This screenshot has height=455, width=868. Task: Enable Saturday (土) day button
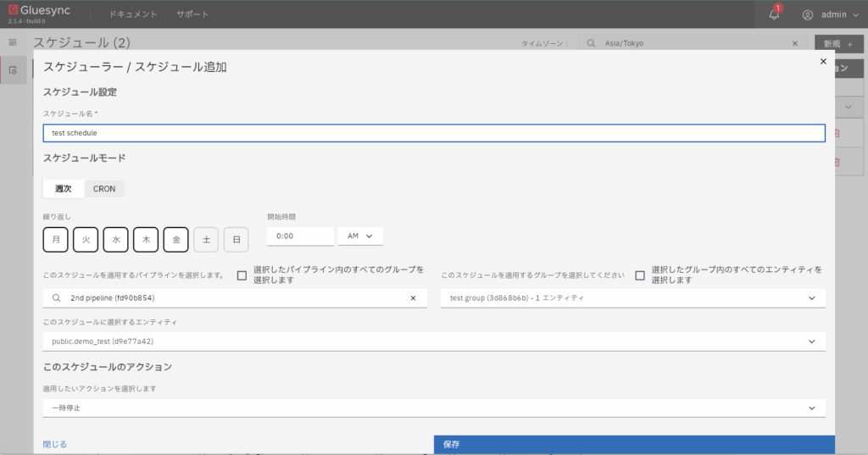pyautogui.click(x=206, y=240)
